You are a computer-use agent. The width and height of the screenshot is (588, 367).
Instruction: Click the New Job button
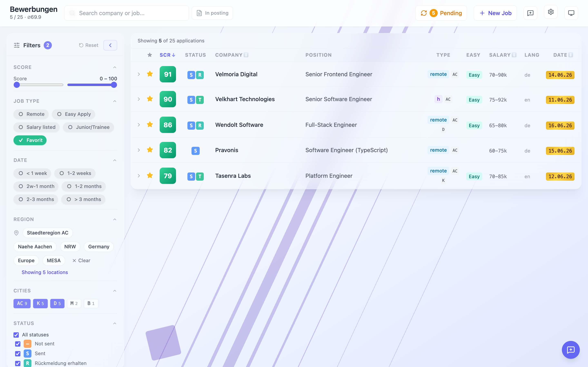tap(495, 13)
